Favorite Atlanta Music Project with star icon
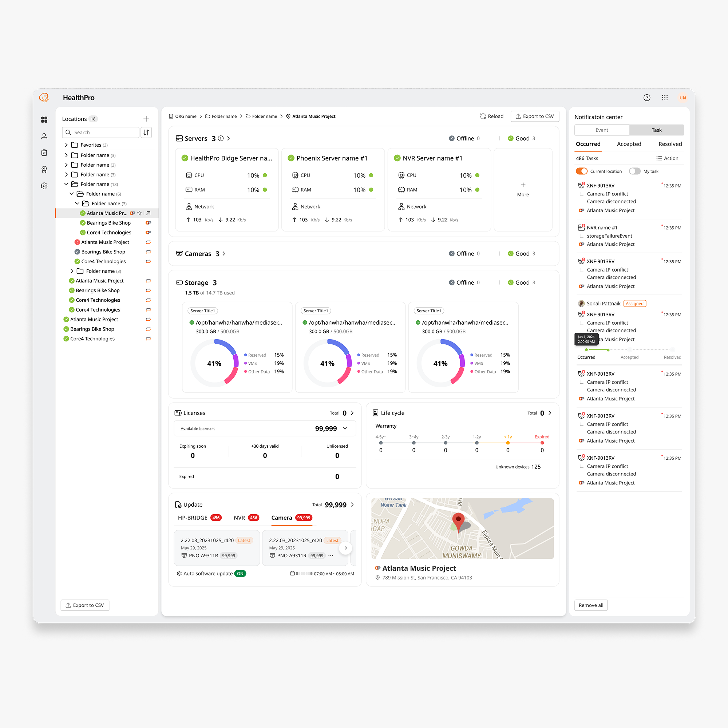The height and width of the screenshot is (728, 728). 139,213
